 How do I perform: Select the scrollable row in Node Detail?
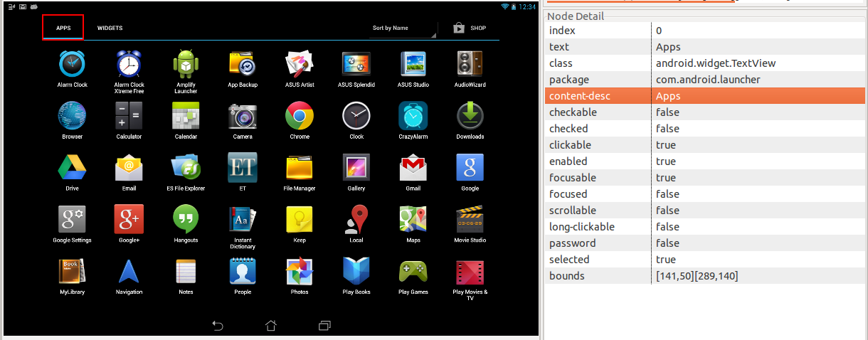click(705, 210)
